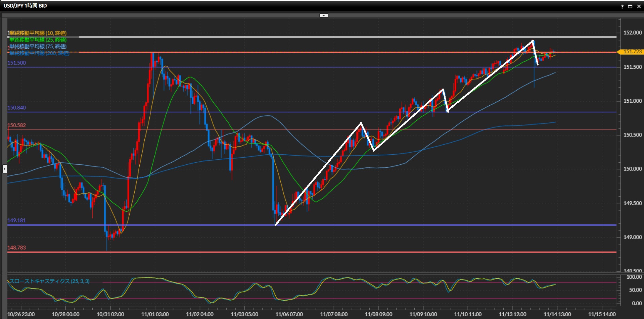
Task: Click the 150.840 horizontal line label
Action: point(16,108)
